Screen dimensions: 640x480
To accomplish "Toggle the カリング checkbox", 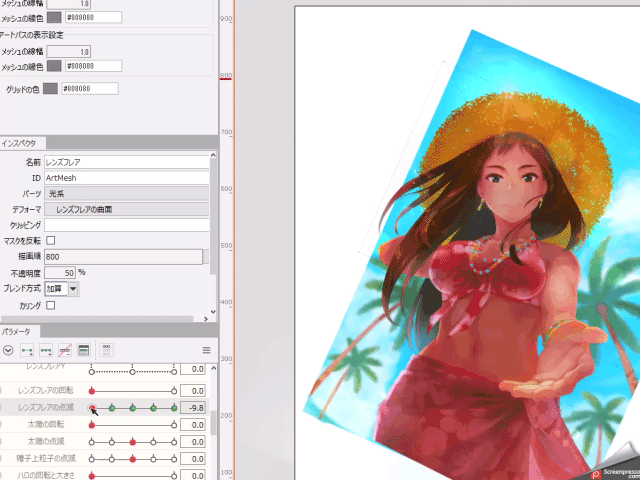I will tap(51, 305).
